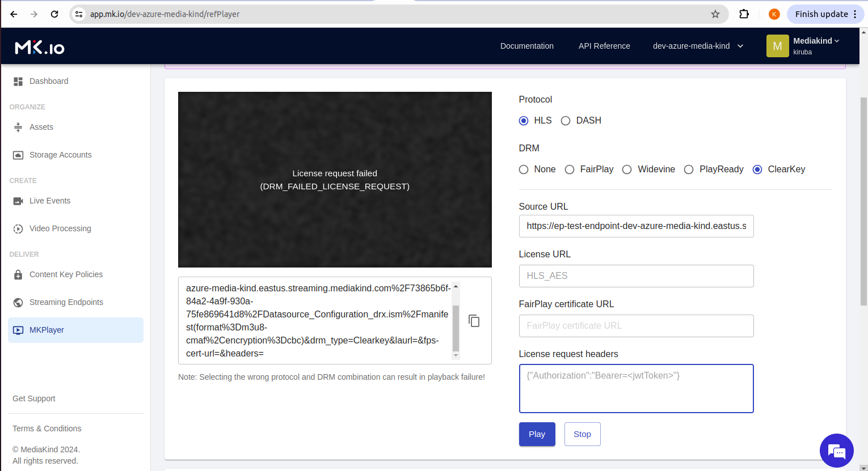Open Storage Accounts section
Viewport: 868px width, 471px height.
[x=61, y=155]
